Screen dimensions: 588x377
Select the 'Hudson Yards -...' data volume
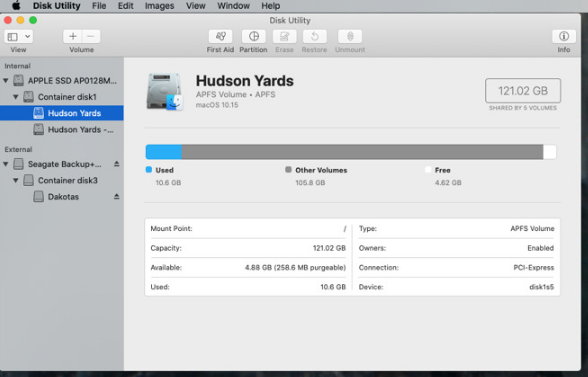[62, 129]
